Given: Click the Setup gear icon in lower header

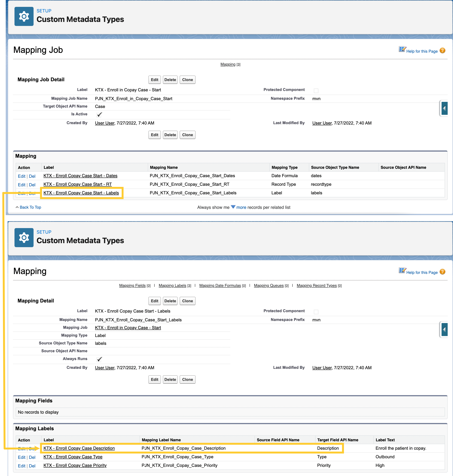Looking at the screenshot, I should (x=24, y=238).
